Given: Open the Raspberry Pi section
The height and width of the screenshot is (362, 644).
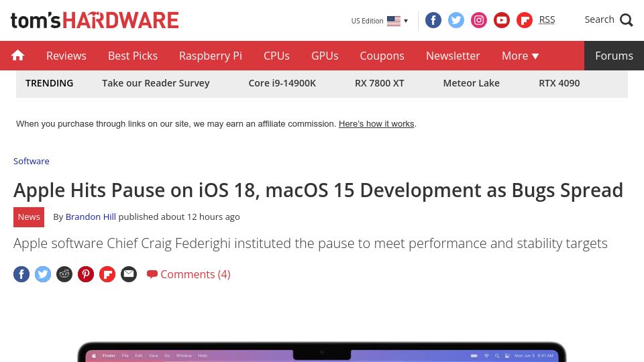Looking at the screenshot, I should (x=210, y=56).
